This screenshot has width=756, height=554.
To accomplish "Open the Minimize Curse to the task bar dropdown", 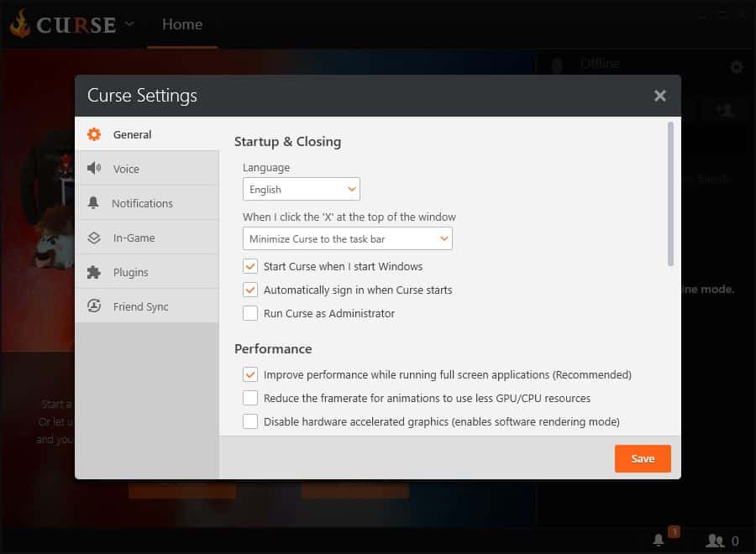I will pos(348,239).
